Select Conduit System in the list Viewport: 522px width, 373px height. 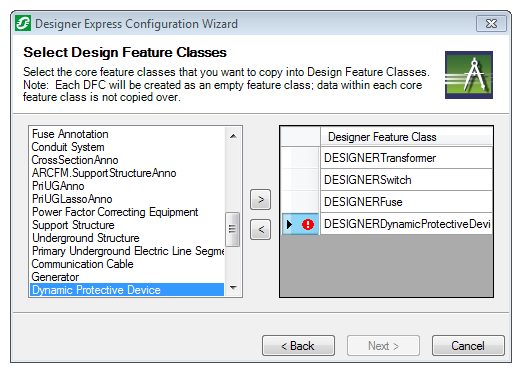[127, 147]
